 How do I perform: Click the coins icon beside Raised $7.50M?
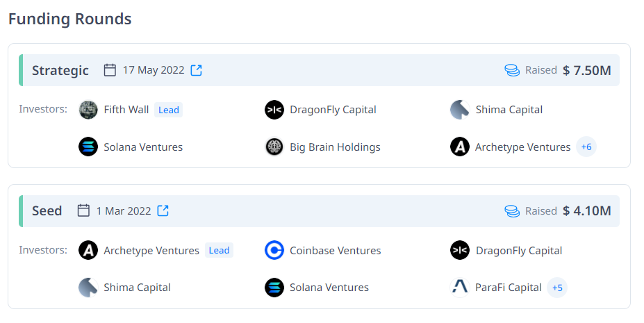tap(512, 70)
